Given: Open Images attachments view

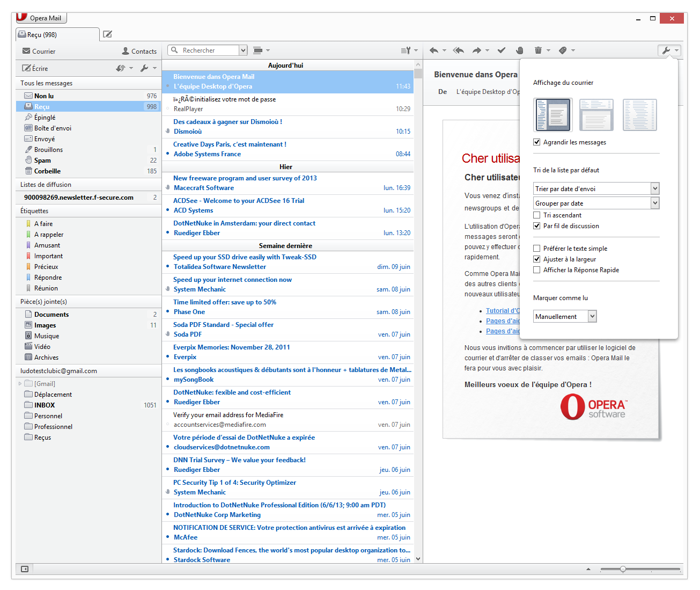Looking at the screenshot, I should [x=89, y=325].
